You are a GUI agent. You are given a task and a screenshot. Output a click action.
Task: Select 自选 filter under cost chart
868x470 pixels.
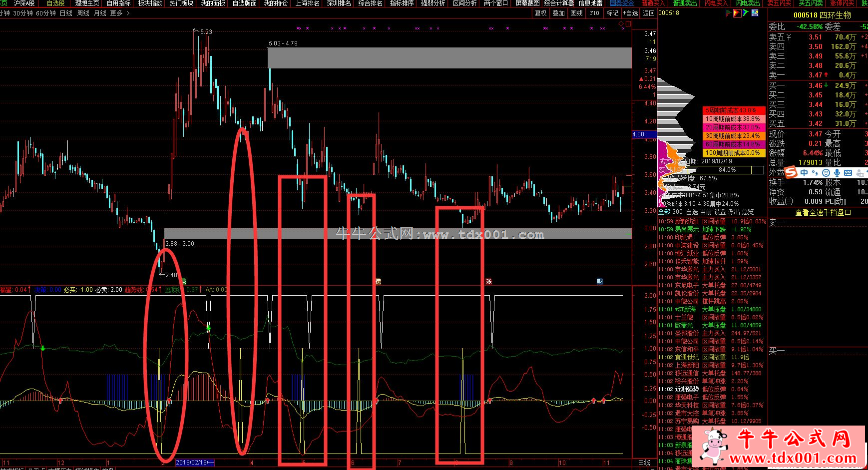[x=692, y=212]
